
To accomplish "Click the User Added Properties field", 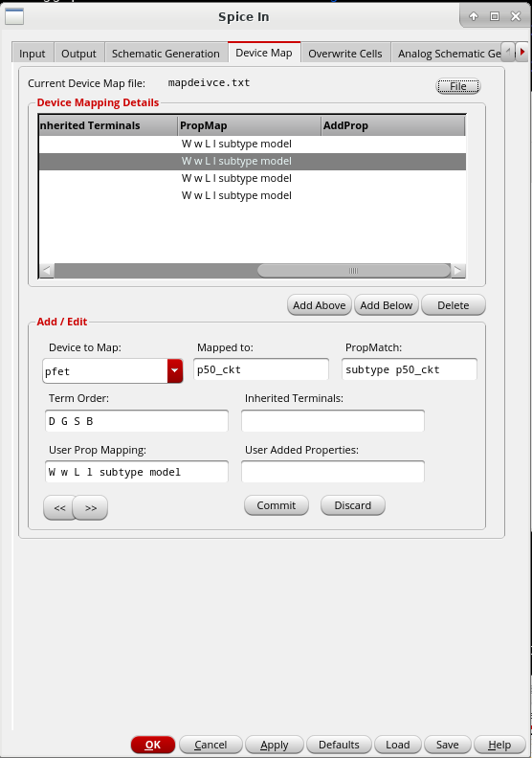I will (333, 472).
